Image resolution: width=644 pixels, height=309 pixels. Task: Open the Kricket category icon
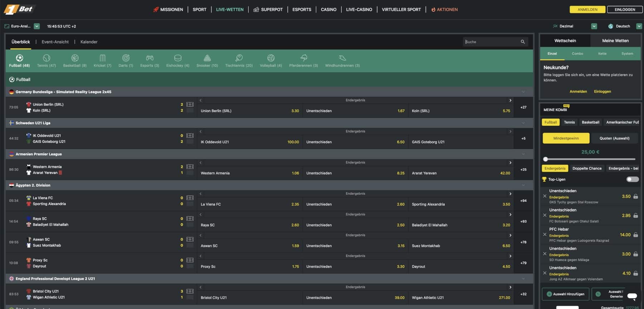[x=103, y=58]
